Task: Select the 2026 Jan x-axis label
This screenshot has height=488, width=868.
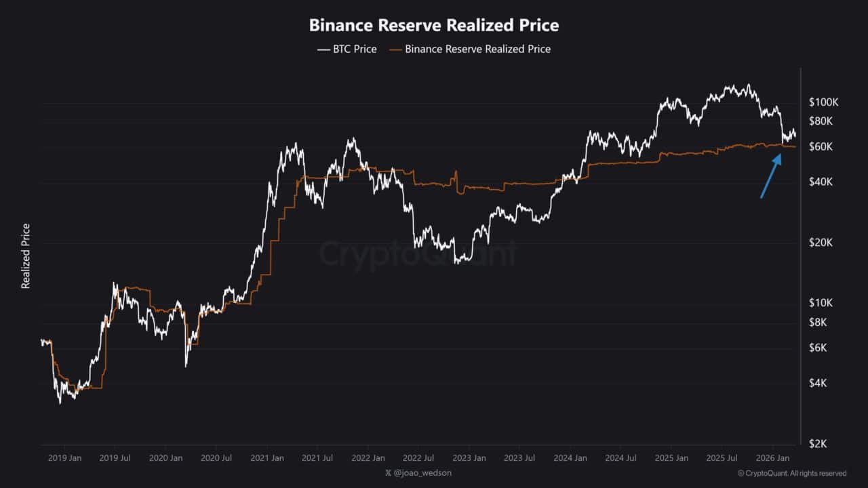Action: tap(772, 458)
